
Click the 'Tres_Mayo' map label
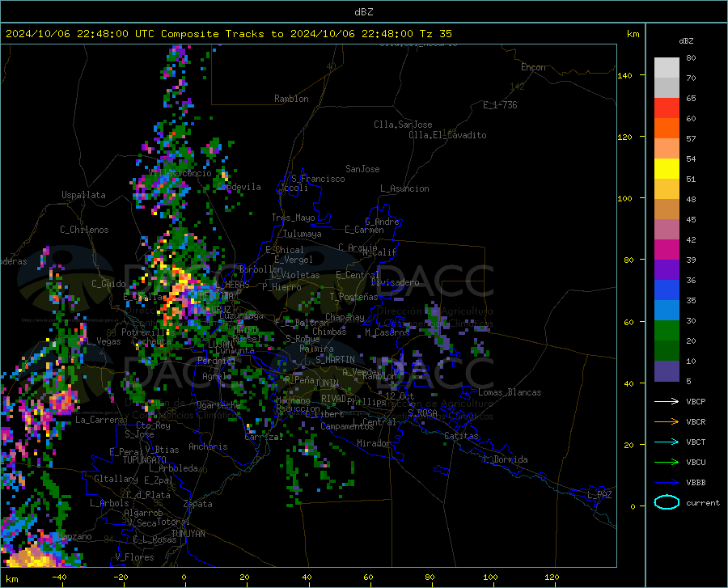[293, 218]
